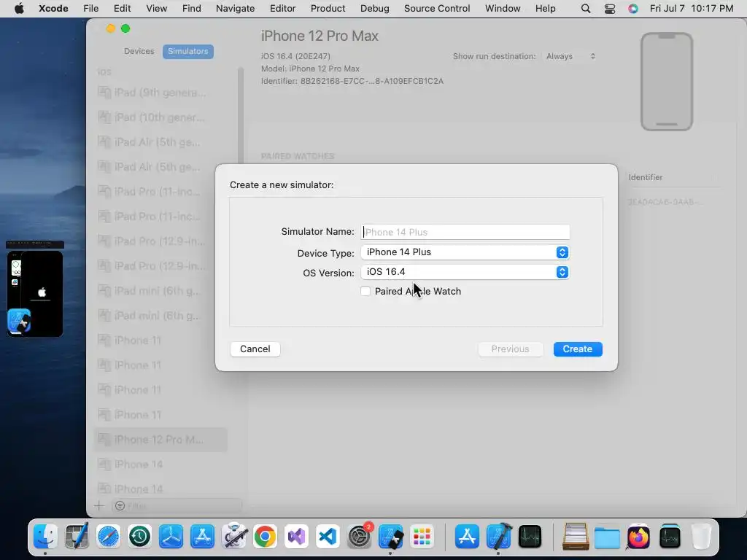Open the Device Type dropdown
This screenshot has width=747, height=560.
pos(465,252)
